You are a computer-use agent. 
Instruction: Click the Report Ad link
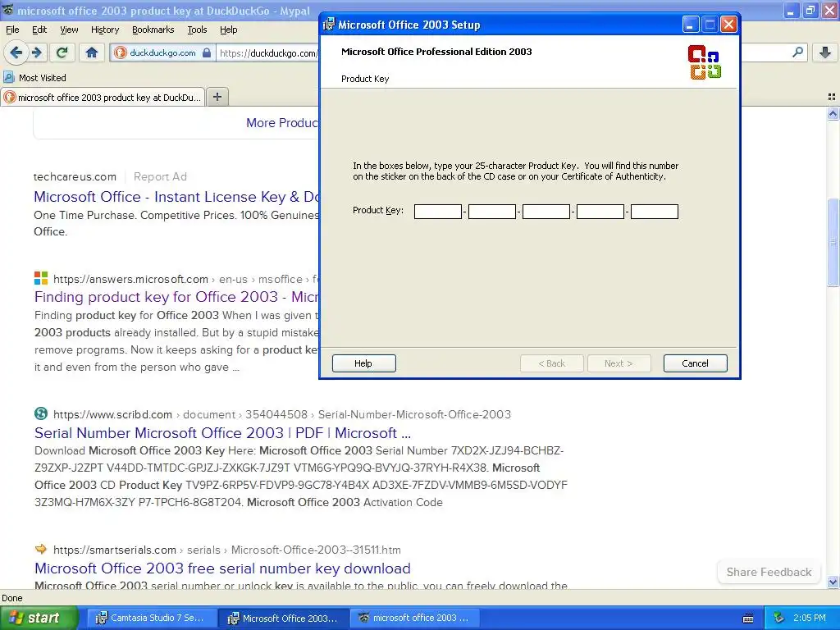coord(160,176)
